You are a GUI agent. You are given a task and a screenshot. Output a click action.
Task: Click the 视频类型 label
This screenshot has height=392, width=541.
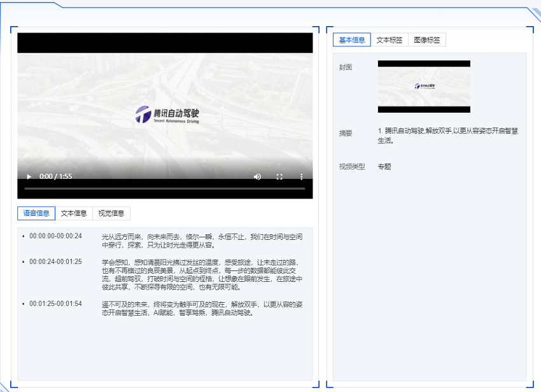click(x=352, y=167)
